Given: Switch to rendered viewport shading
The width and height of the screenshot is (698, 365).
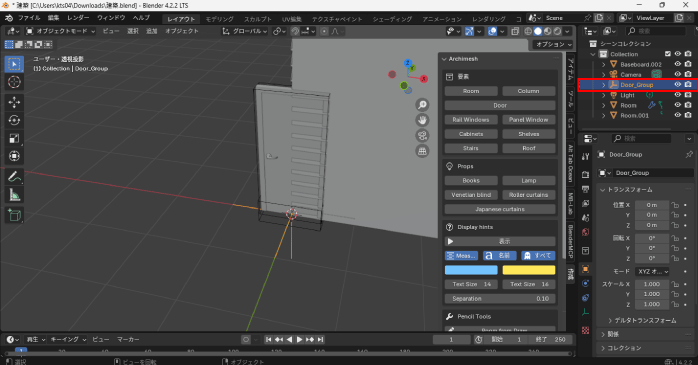Looking at the screenshot, I should (557, 31).
